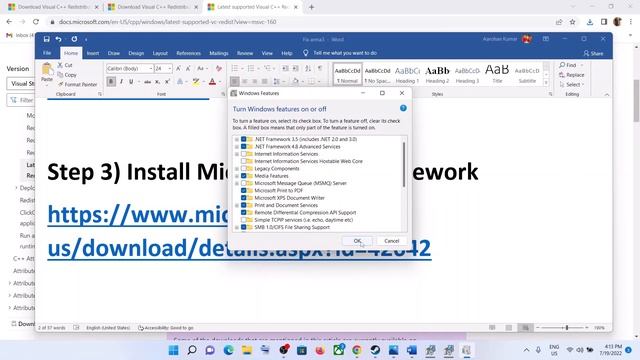
Task: Click the Show/Hide paragraph marks icon
Action: click(x=320, y=68)
